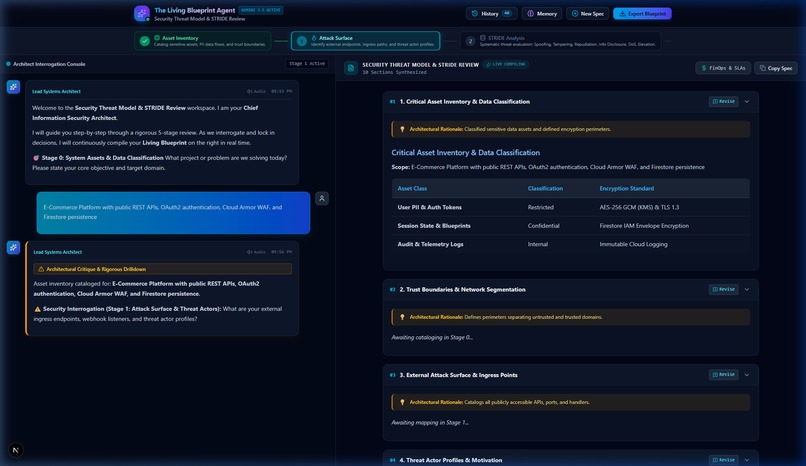806x466 pixels.
Task: Click the Stage 1 Active badge
Action: tap(307, 64)
